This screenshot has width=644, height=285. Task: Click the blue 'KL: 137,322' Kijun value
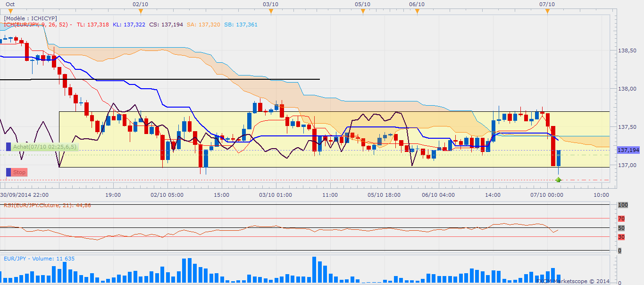coord(129,25)
